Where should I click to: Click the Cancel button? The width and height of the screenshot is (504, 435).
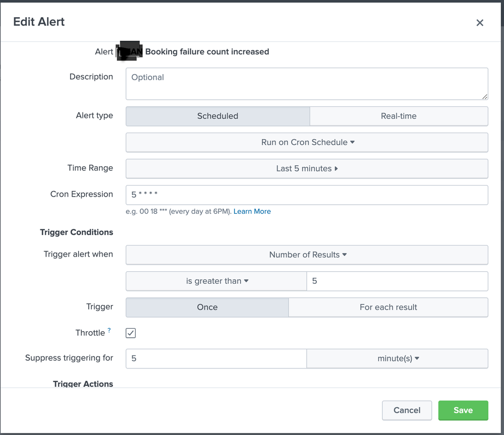(407, 410)
